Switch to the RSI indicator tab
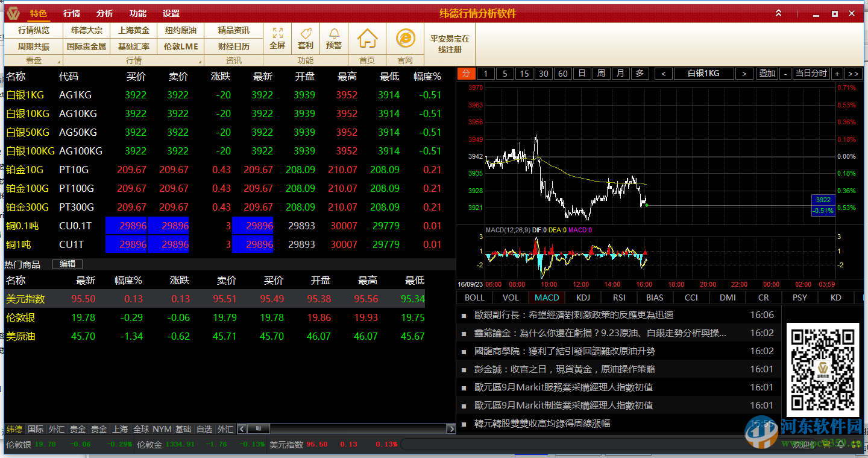868x458 pixels. (x=619, y=297)
